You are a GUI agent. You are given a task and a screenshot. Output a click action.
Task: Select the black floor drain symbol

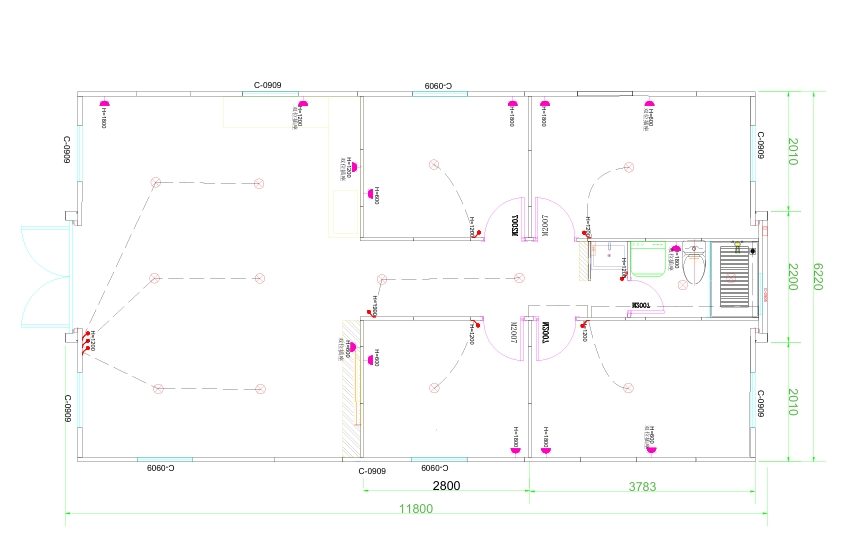point(752,252)
